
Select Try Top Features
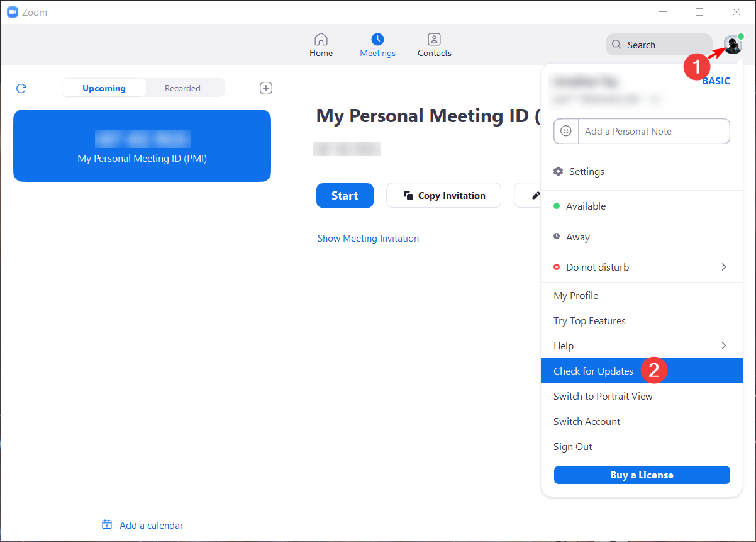[642, 320]
